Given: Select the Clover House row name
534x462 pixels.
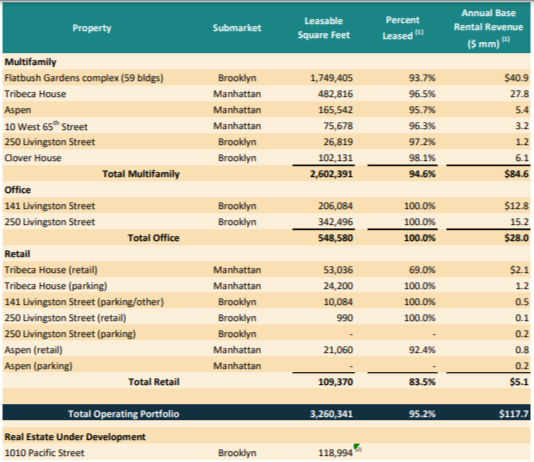Looking at the screenshot, I should (33, 158).
